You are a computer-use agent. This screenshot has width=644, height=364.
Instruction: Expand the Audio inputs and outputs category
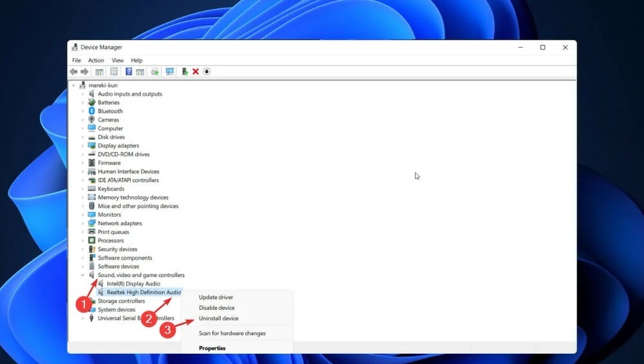(x=82, y=94)
